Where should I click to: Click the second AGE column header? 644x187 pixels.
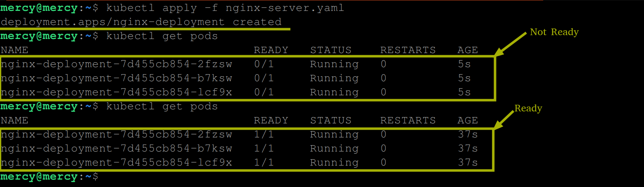click(468, 120)
